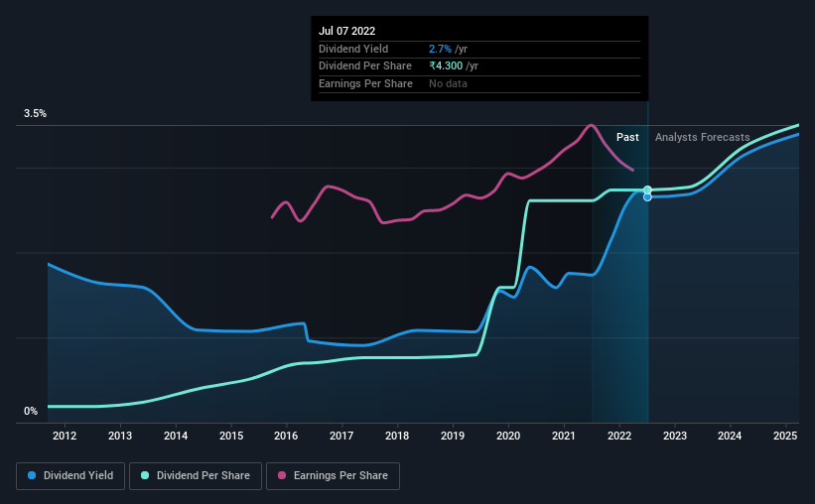Click the 2023 x-axis label
Viewport: 815px width, 504px height.
pos(675,436)
